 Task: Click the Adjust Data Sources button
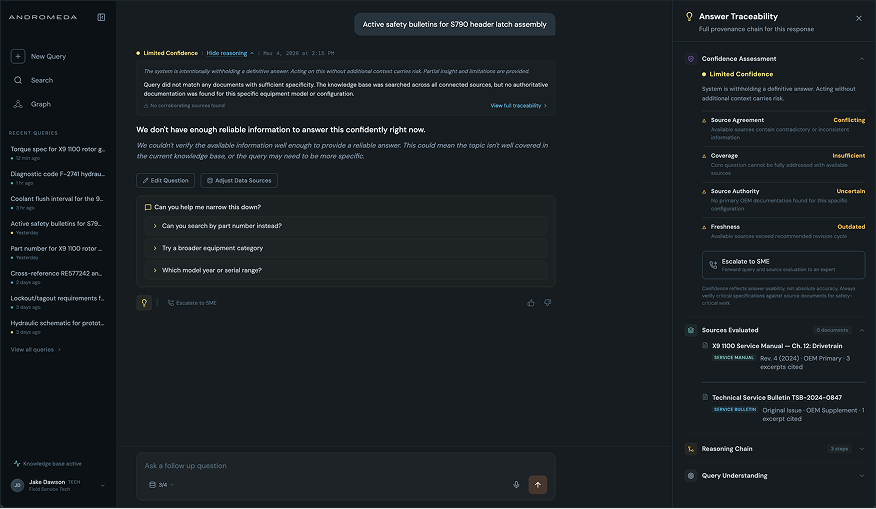(x=239, y=180)
